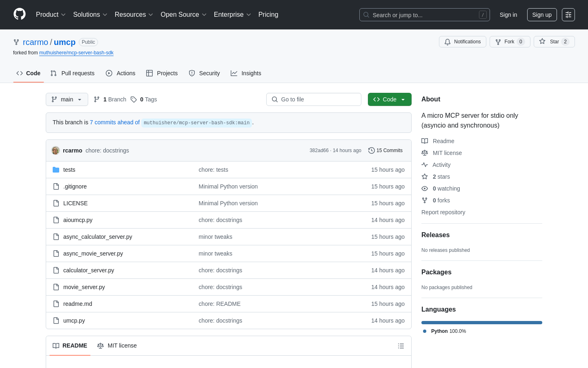The width and height of the screenshot is (588, 368).
Task: Open the Enterprise dropdown
Action: (232, 15)
